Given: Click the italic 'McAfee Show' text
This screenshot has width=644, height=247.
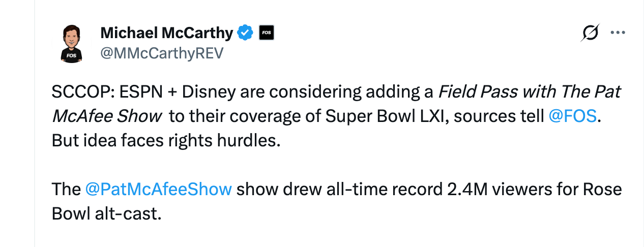Looking at the screenshot, I should (106, 116).
